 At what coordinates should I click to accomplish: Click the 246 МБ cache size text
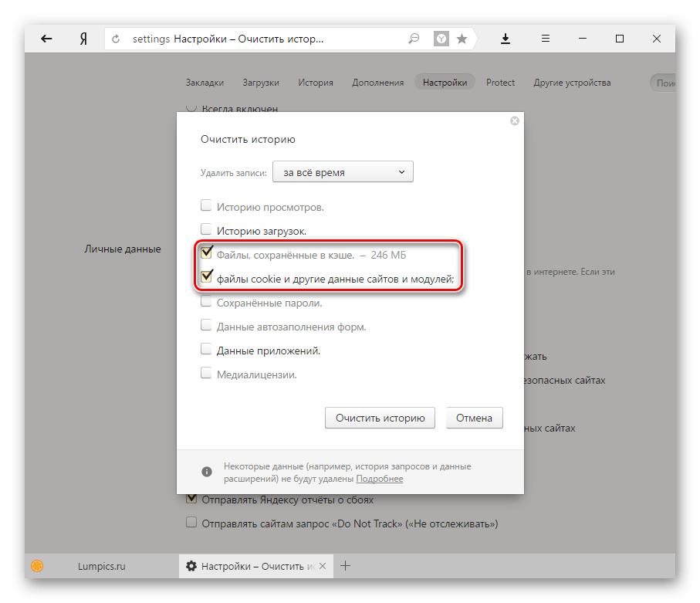click(x=388, y=255)
